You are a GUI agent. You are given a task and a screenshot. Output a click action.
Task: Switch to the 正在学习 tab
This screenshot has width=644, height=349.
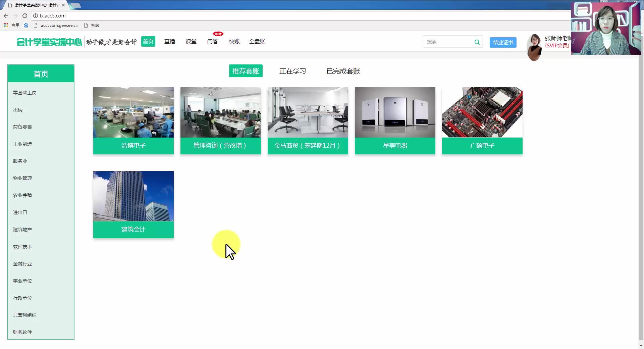[292, 71]
